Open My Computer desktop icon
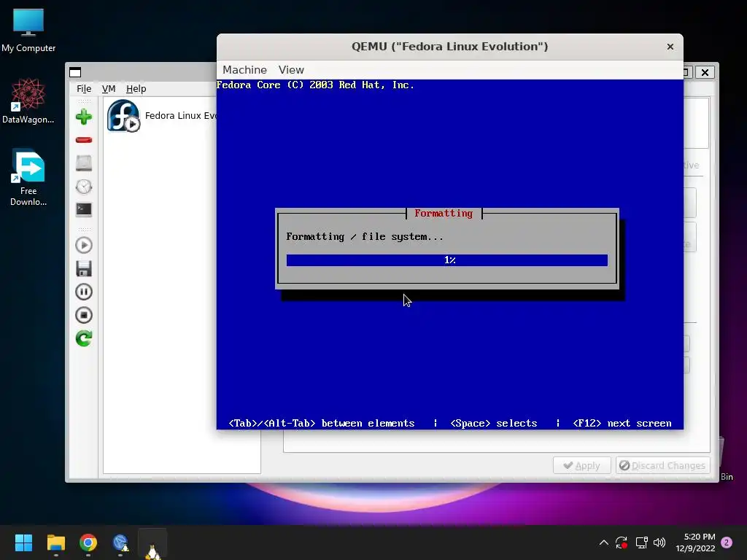This screenshot has width=747, height=560. tap(28, 31)
